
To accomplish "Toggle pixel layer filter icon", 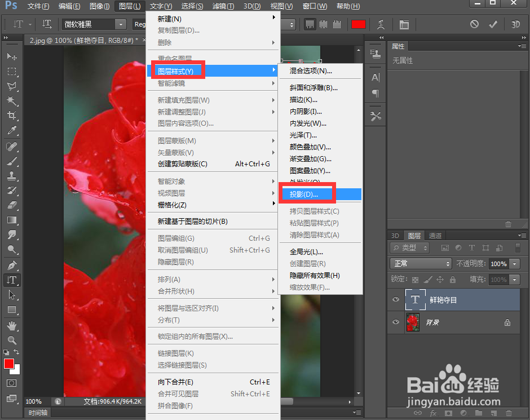I will (x=445, y=248).
